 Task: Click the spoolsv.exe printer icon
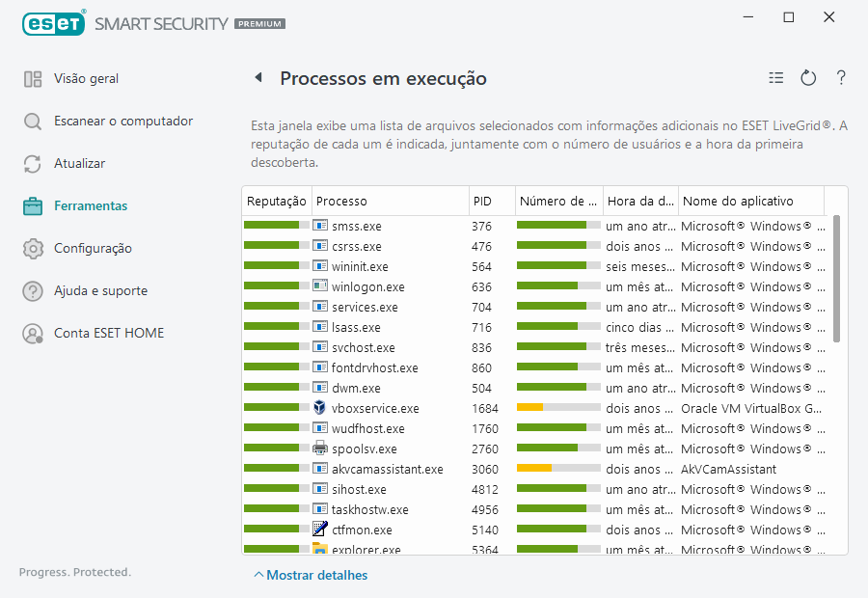pyautogui.click(x=320, y=448)
